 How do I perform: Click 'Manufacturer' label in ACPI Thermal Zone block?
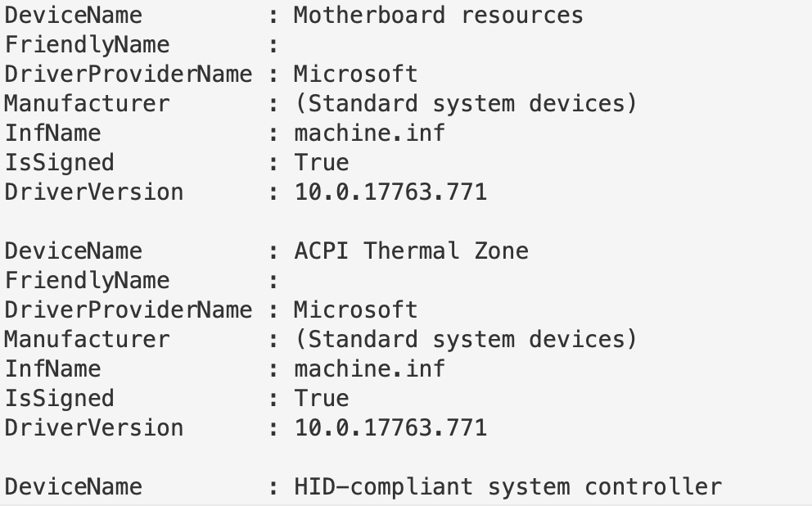pyautogui.click(x=88, y=340)
